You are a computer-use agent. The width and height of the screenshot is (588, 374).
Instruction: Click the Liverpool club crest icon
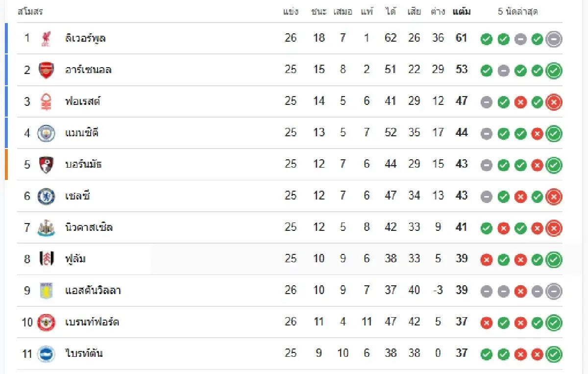click(46, 38)
